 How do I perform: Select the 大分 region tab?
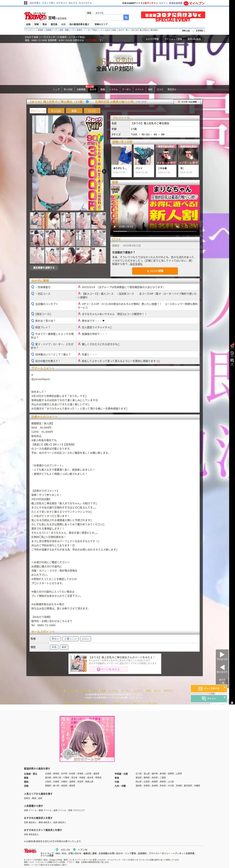pos(63,24)
